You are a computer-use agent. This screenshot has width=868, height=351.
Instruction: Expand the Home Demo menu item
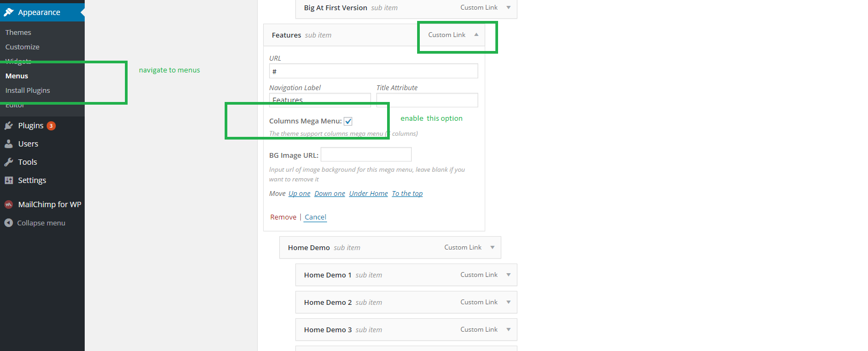pyautogui.click(x=492, y=247)
